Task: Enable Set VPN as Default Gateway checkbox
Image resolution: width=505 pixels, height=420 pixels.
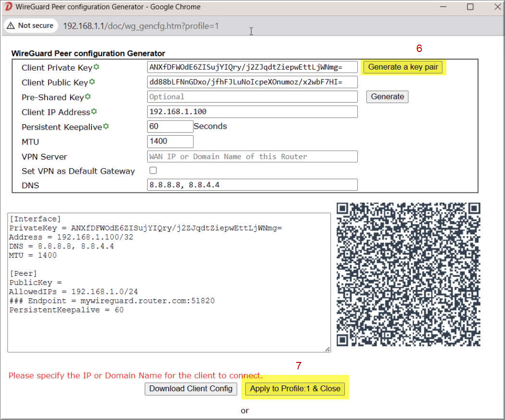Action: [x=153, y=170]
